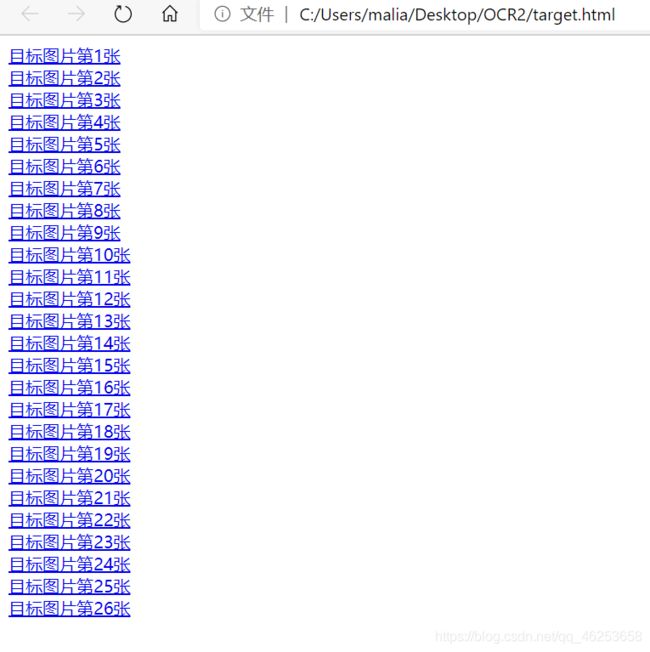650x652 pixels.
Task: Open link 目标图片第6张
Action: click(64, 167)
